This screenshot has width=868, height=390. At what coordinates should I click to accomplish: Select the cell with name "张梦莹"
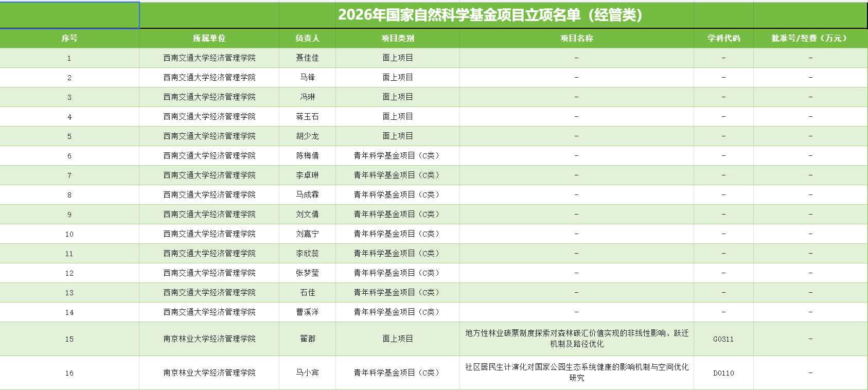[307, 273]
